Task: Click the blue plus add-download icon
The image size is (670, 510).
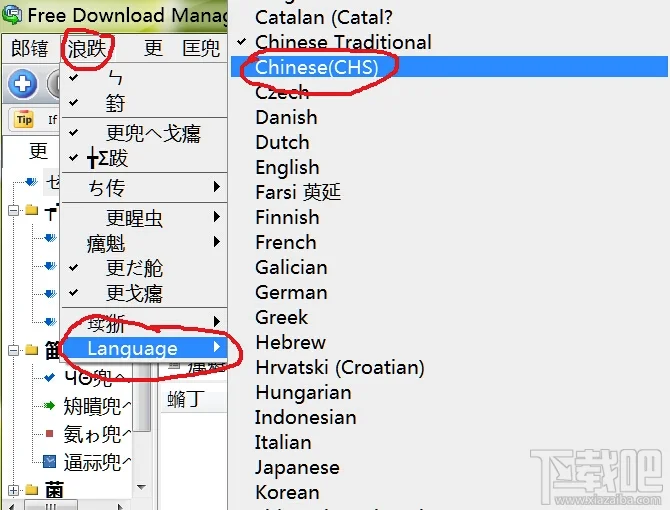Action: pyautogui.click(x=22, y=84)
